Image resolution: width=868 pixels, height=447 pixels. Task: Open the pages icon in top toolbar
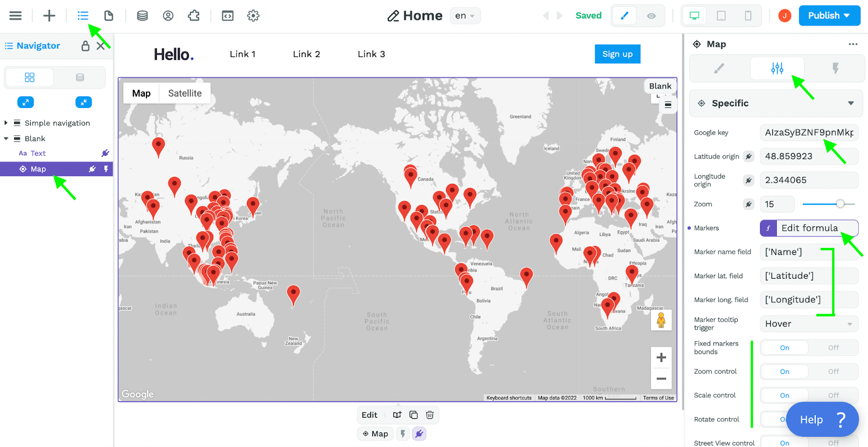click(x=108, y=16)
